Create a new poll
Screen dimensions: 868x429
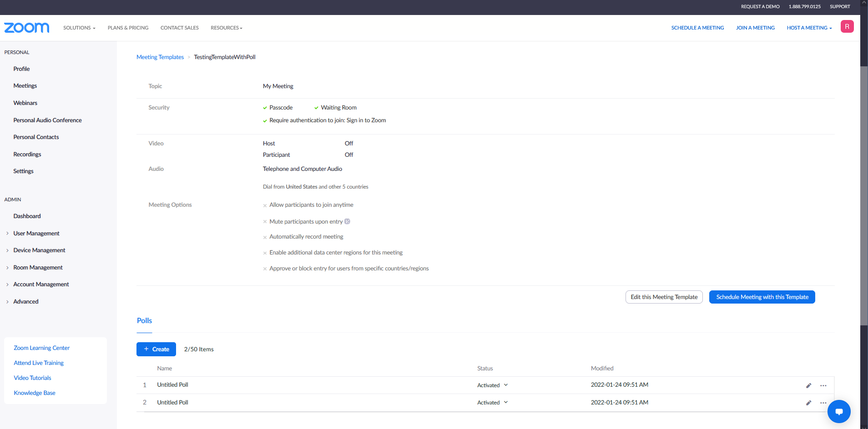pyautogui.click(x=156, y=349)
